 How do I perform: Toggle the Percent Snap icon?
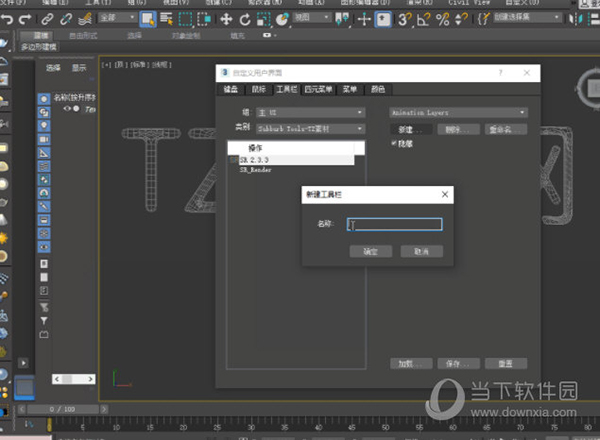443,19
